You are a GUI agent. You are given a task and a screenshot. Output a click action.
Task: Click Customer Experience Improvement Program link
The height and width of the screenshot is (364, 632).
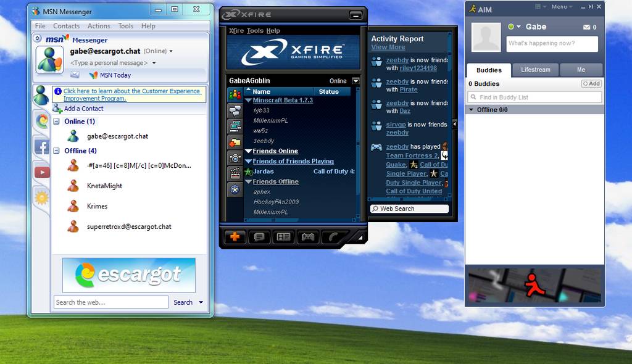click(x=132, y=95)
